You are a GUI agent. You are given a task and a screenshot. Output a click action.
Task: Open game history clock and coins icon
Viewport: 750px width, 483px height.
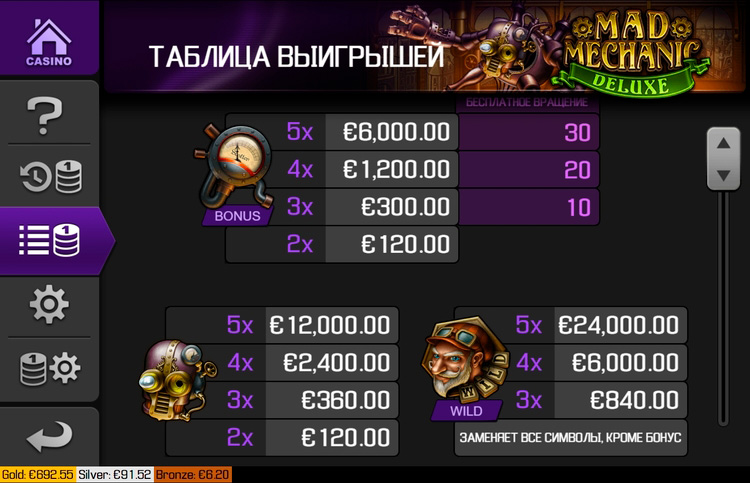click(x=51, y=177)
